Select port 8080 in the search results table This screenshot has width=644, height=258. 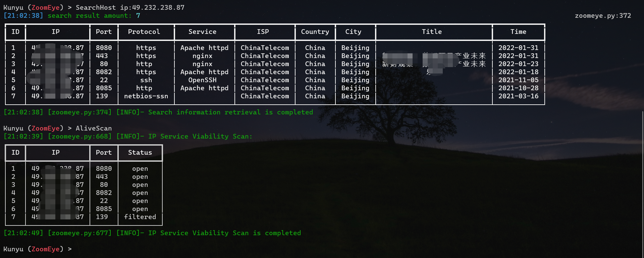click(x=104, y=48)
